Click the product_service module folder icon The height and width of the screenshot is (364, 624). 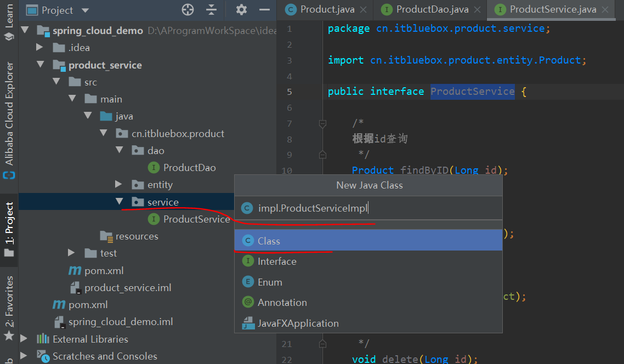pos(59,65)
